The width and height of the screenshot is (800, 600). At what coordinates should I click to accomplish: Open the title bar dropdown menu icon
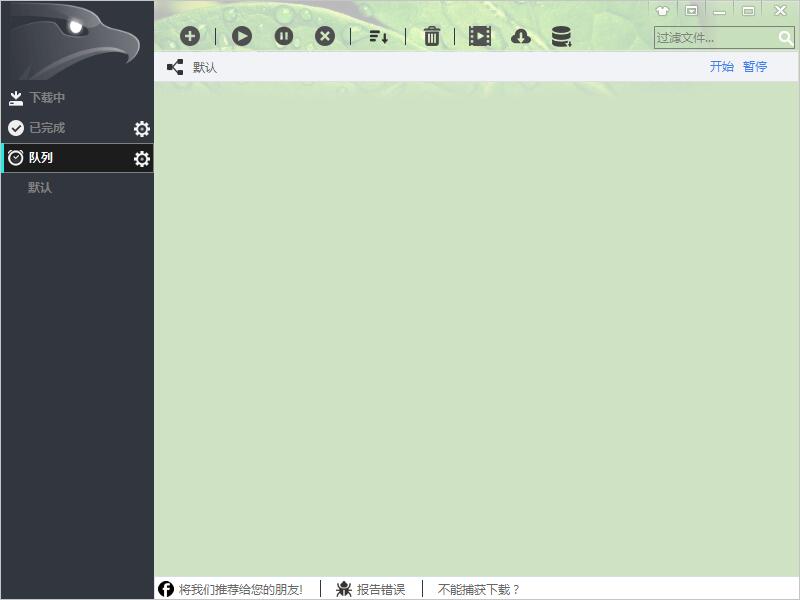[691, 11]
